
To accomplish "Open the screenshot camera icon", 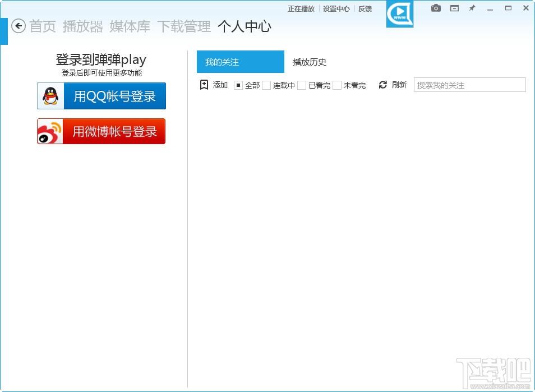I will click(x=436, y=8).
